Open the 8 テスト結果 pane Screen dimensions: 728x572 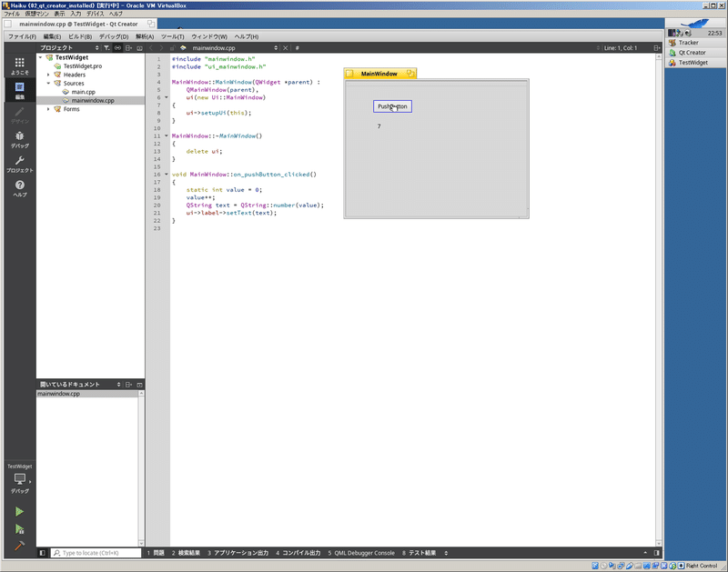[x=419, y=553]
